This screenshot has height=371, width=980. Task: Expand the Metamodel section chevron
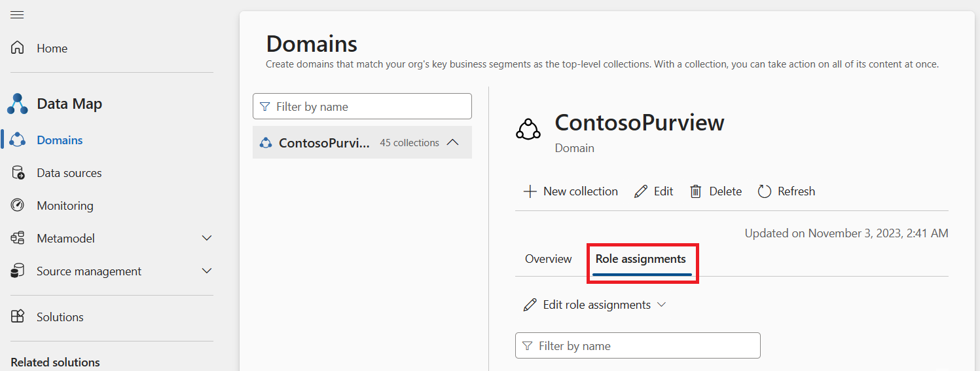click(x=207, y=239)
